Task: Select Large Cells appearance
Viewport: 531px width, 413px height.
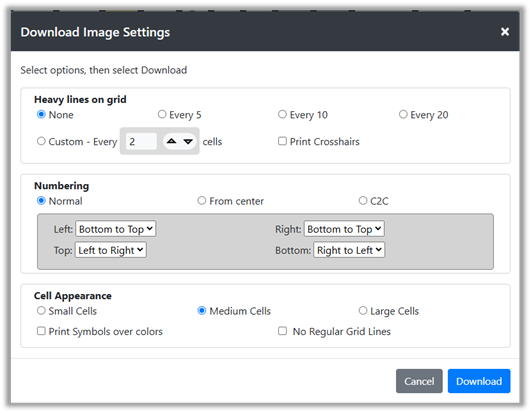Action: (363, 310)
